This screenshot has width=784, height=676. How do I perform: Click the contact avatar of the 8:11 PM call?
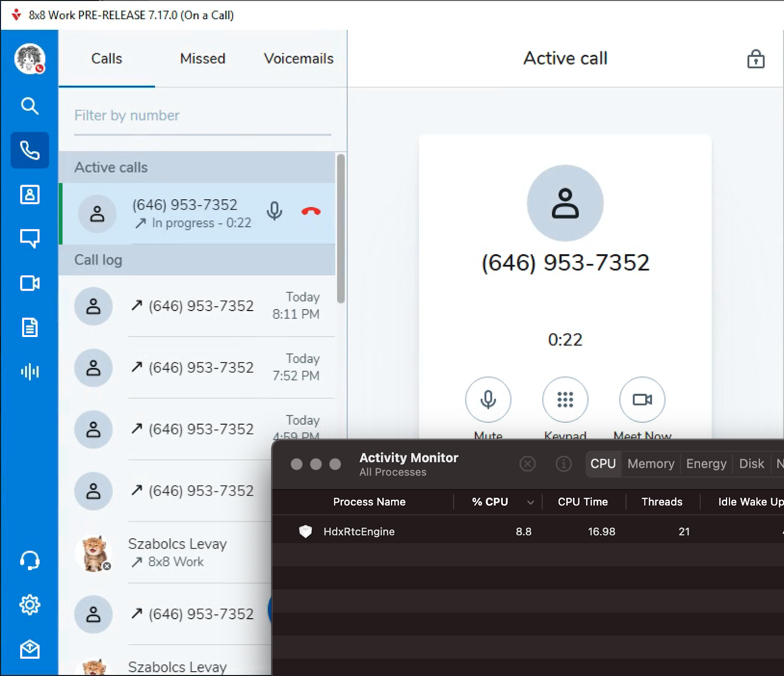[94, 306]
